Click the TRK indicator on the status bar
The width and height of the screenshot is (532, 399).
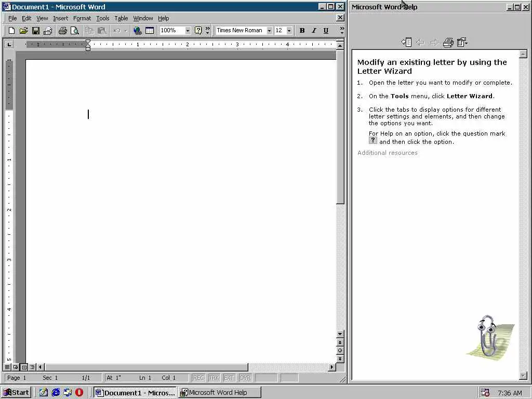(214, 378)
